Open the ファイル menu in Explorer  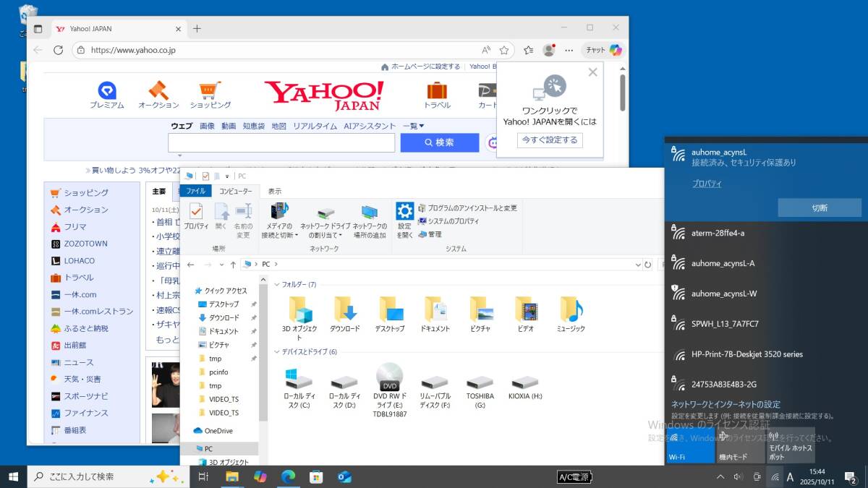(x=195, y=192)
